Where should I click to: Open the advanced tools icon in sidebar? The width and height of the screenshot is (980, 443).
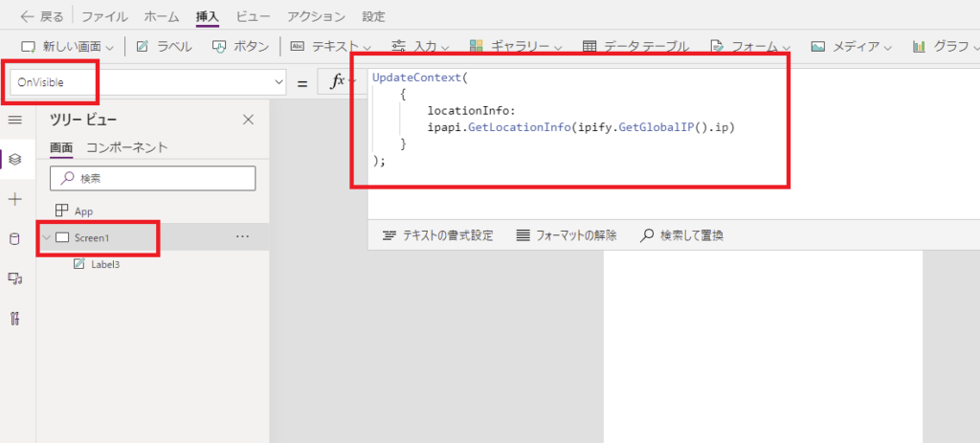pyautogui.click(x=15, y=318)
